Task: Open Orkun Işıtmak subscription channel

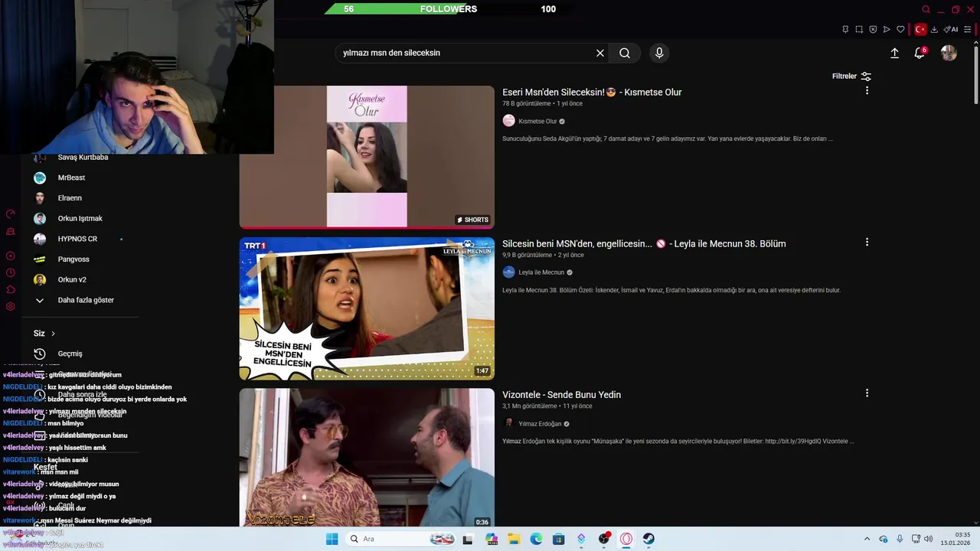Action: (80, 218)
